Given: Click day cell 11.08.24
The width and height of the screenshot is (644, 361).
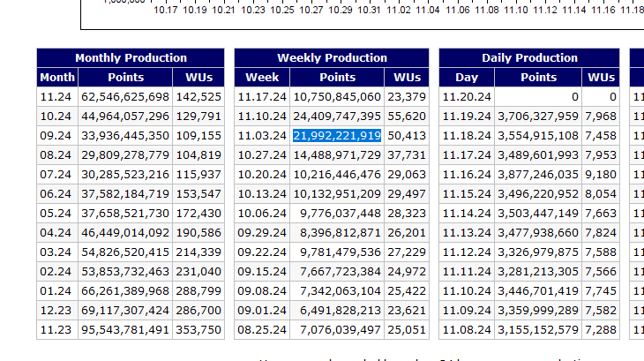Looking at the screenshot, I should pyautogui.click(x=467, y=330).
